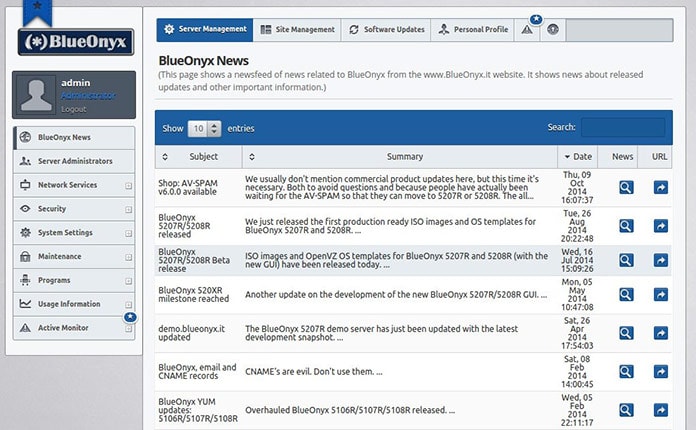
Task: Sort news table by Date column
Action: [x=577, y=157]
